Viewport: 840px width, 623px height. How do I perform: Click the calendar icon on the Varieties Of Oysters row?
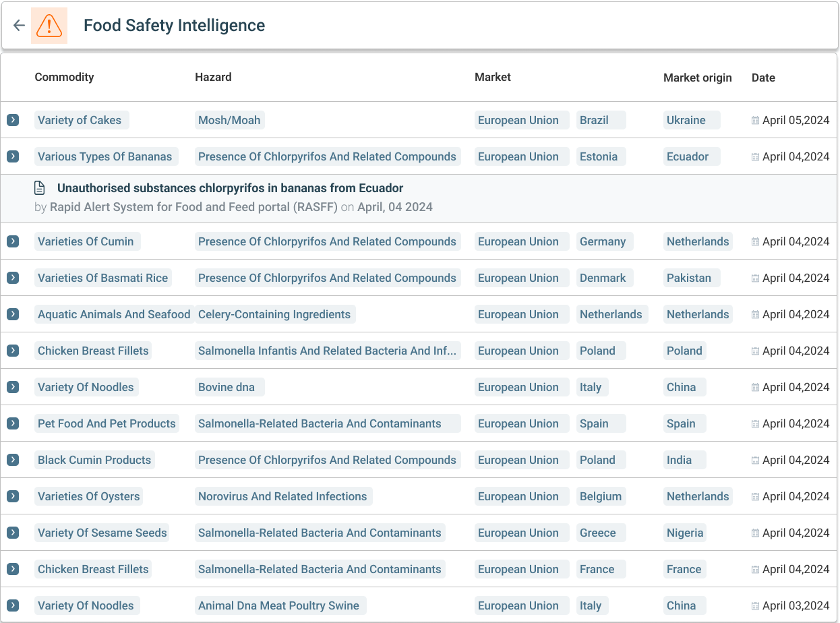755,496
